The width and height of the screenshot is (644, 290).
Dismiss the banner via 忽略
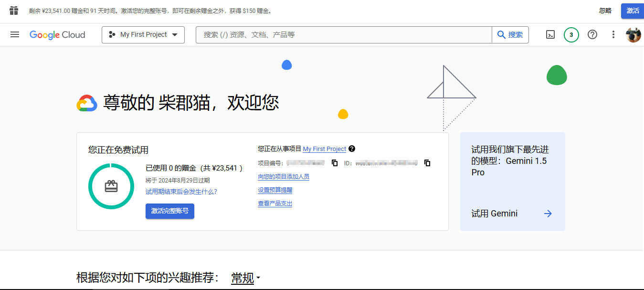(x=605, y=10)
